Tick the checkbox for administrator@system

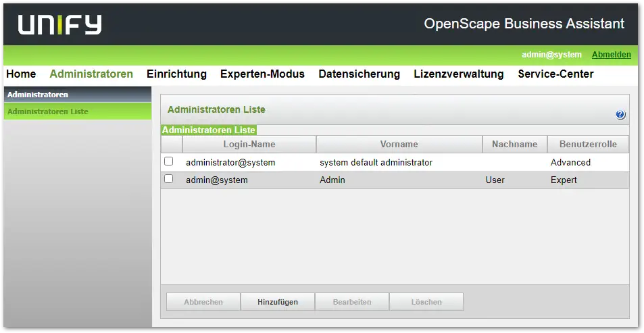tap(168, 161)
